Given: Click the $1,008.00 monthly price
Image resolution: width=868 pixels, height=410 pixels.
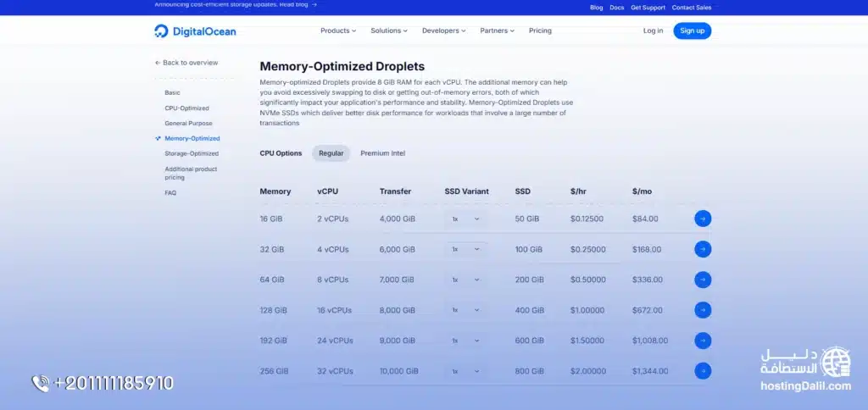Looking at the screenshot, I should [650, 341].
